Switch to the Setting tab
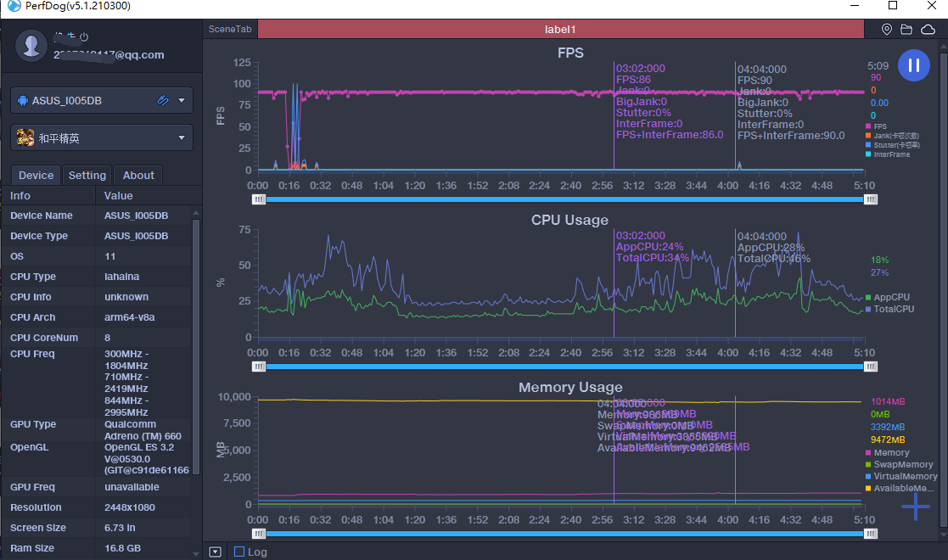Screen dimensions: 948x560 87,175
